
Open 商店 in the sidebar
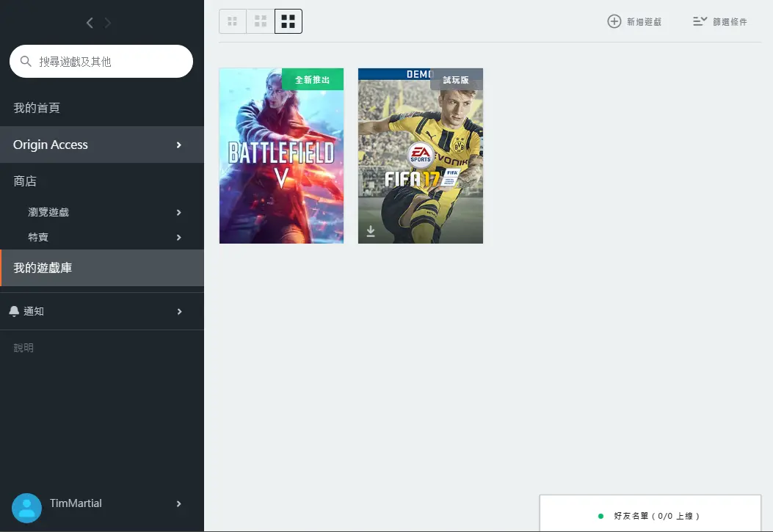click(102, 181)
